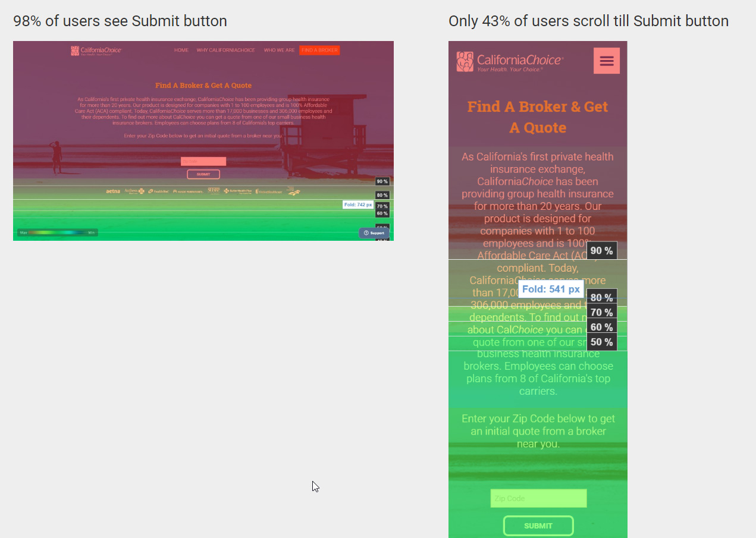
Task: Click the CaliforniaChoice logo in mobile heatmap
Action: pyautogui.click(x=510, y=61)
